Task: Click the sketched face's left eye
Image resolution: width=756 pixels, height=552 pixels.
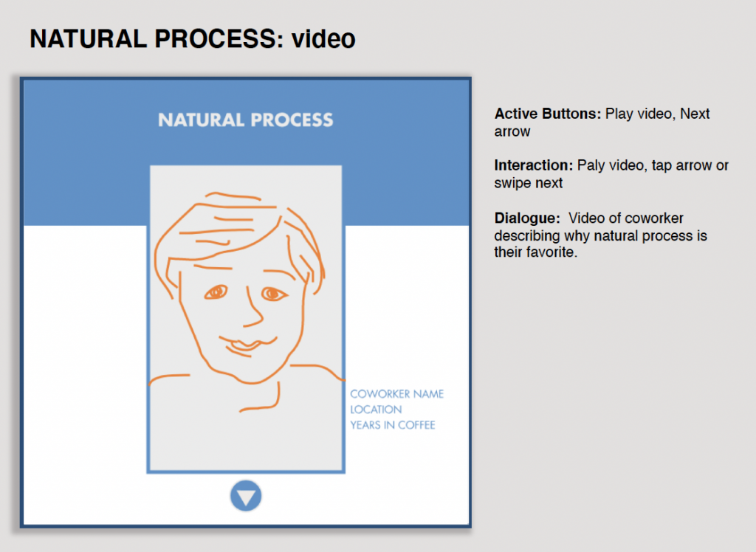Action: pyautogui.click(x=215, y=292)
